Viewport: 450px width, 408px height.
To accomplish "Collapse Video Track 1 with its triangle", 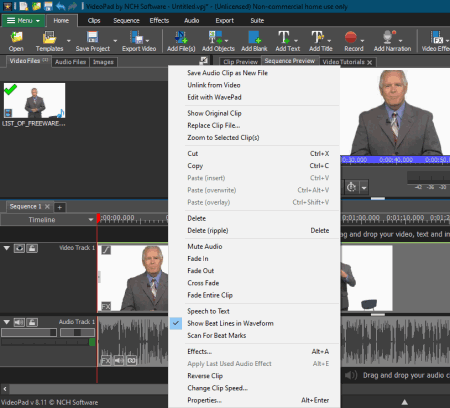I will pyautogui.click(x=6, y=248).
